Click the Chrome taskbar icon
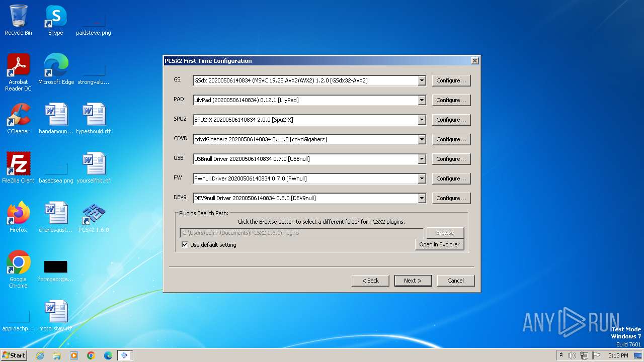This screenshot has height=362, width=644. tap(91, 355)
